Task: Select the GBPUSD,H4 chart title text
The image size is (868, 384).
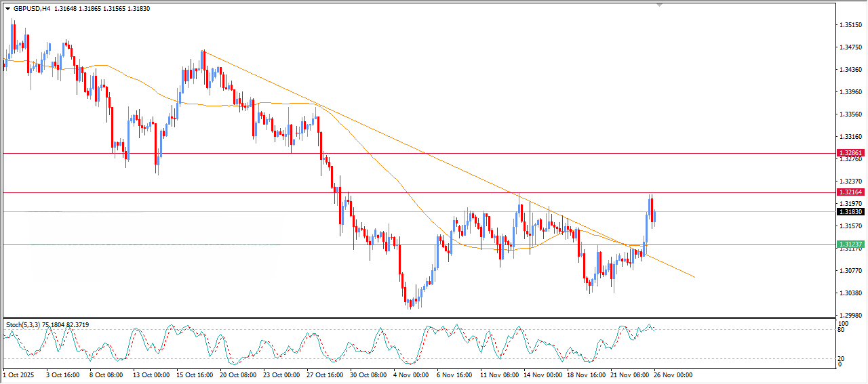Action: click(x=27, y=8)
